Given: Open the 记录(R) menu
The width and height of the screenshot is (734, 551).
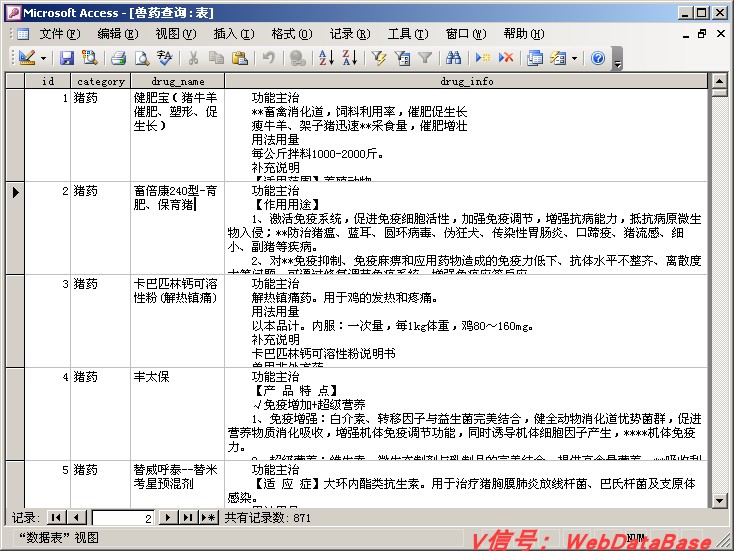Looking at the screenshot, I should 350,34.
